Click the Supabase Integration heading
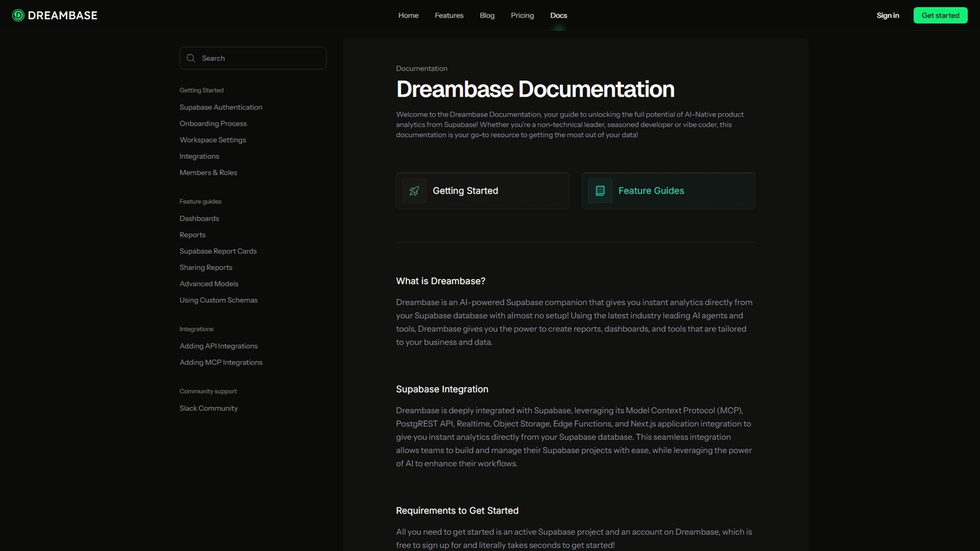The height and width of the screenshot is (551, 980). click(442, 389)
